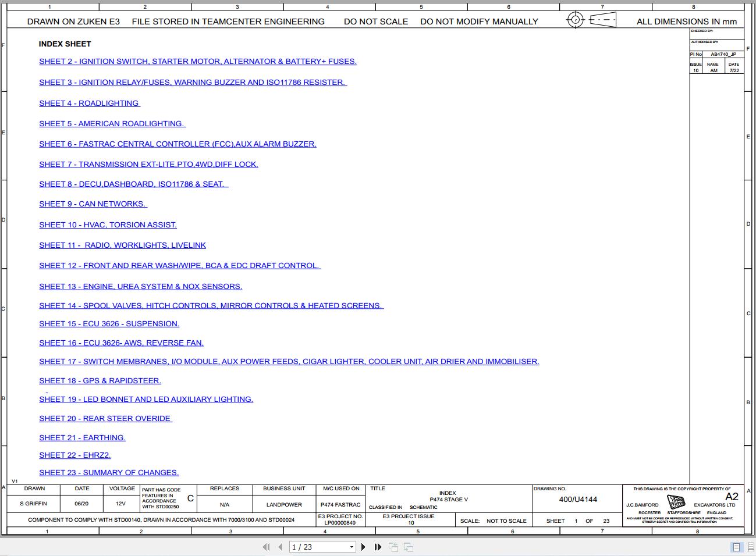Click the next view icon

[x=409, y=547]
